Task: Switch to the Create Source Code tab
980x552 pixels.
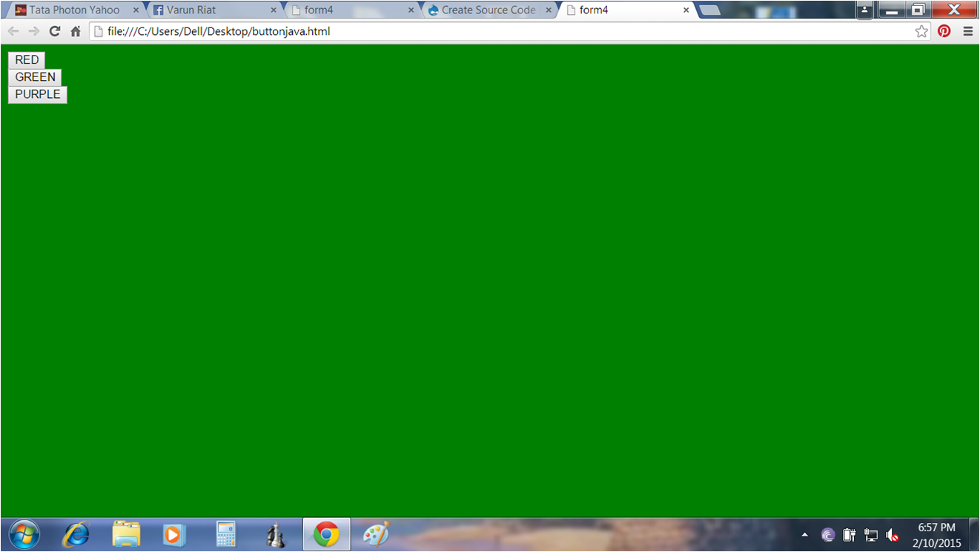Action: [x=482, y=10]
